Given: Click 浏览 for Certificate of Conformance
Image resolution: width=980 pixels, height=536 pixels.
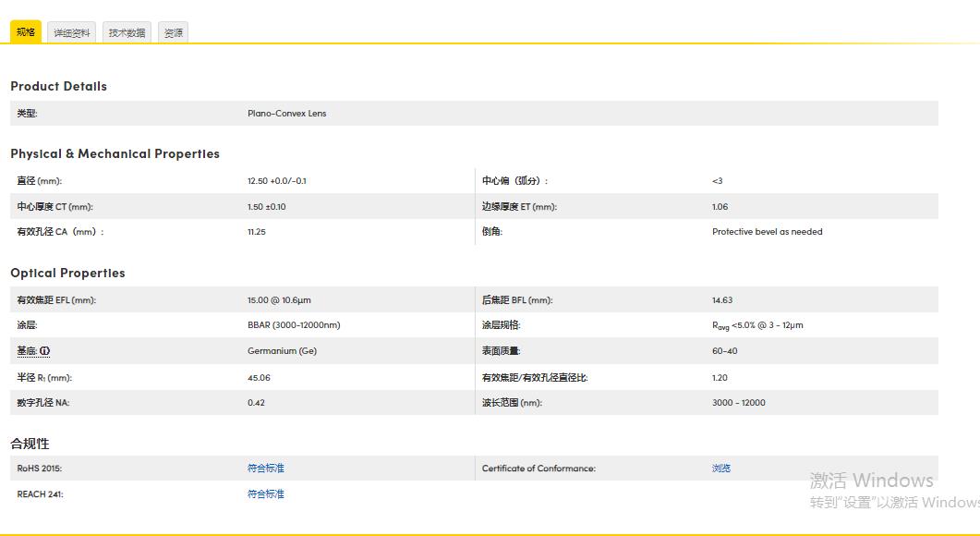Looking at the screenshot, I should pyautogui.click(x=720, y=468).
